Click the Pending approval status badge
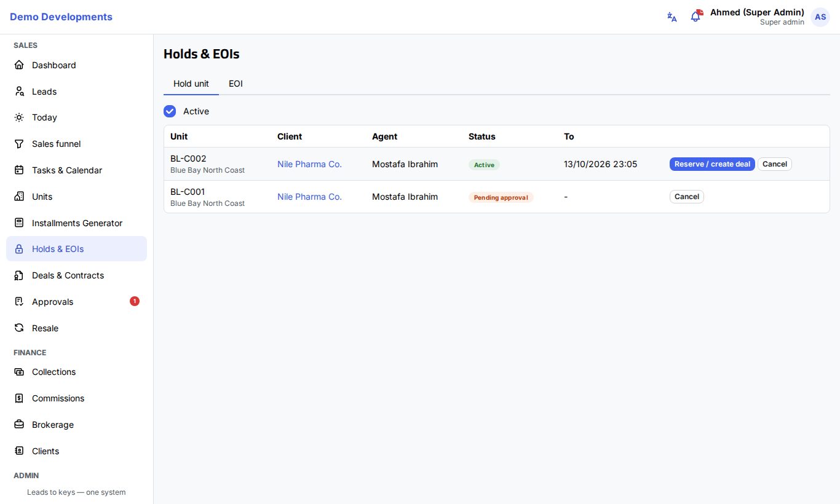The height and width of the screenshot is (504, 840). pos(501,197)
